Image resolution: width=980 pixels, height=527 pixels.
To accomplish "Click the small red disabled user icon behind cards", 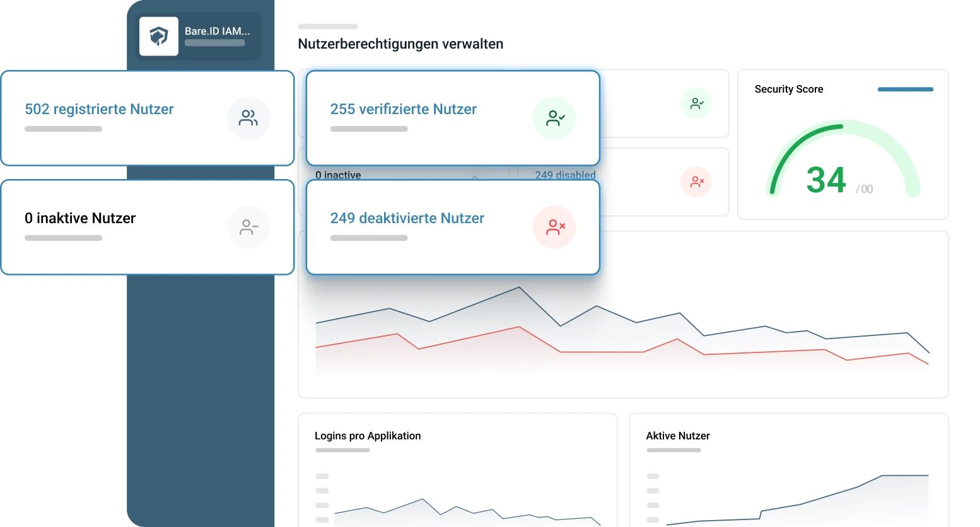I will [x=696, y=182].
